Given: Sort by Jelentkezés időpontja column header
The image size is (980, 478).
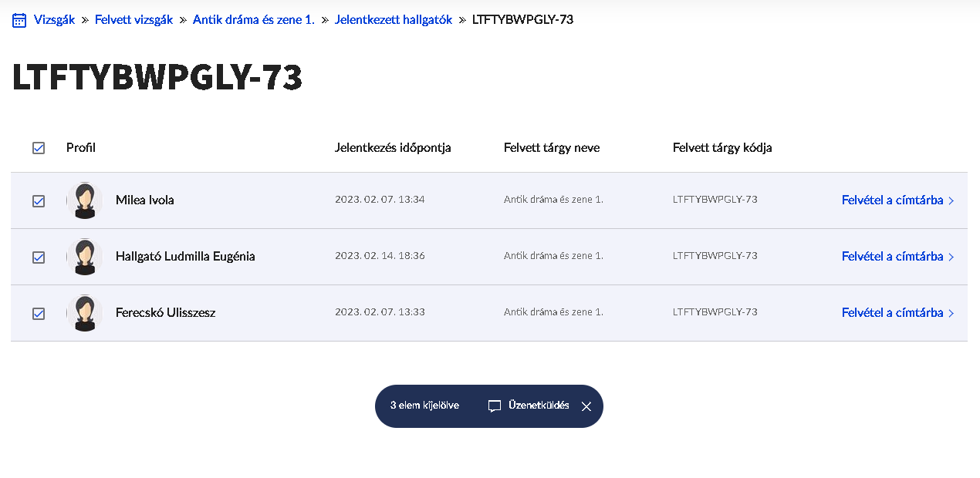Looking at the screenshot, I should click(x=393, y=148).
